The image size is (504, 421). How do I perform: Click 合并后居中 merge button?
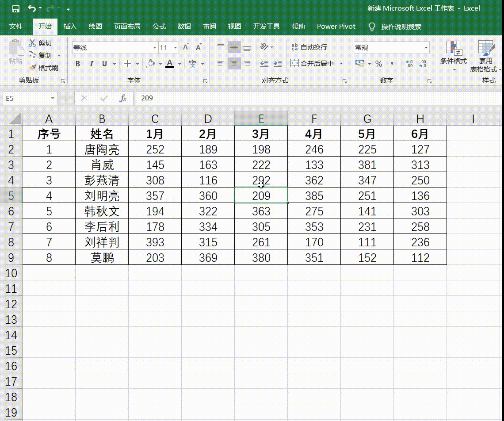pyautogui.click(x=312, y=63)
